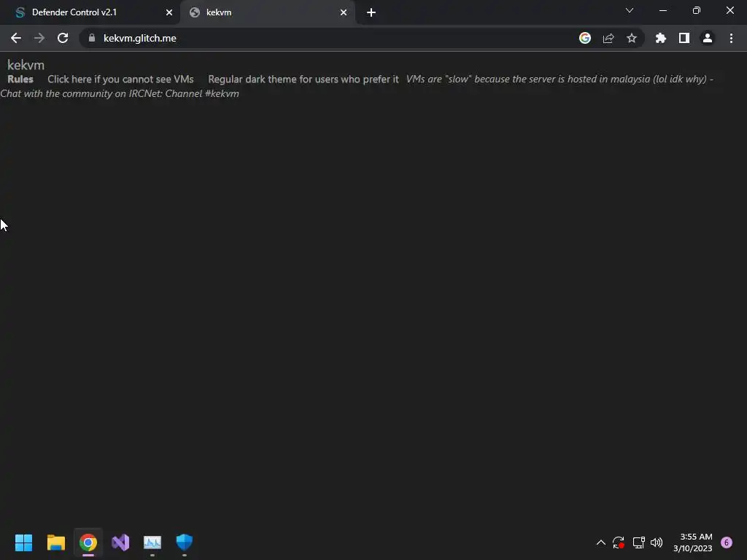Bookmark this tab with the star icon
Viewport: 747px width, 560px height.
632,38
